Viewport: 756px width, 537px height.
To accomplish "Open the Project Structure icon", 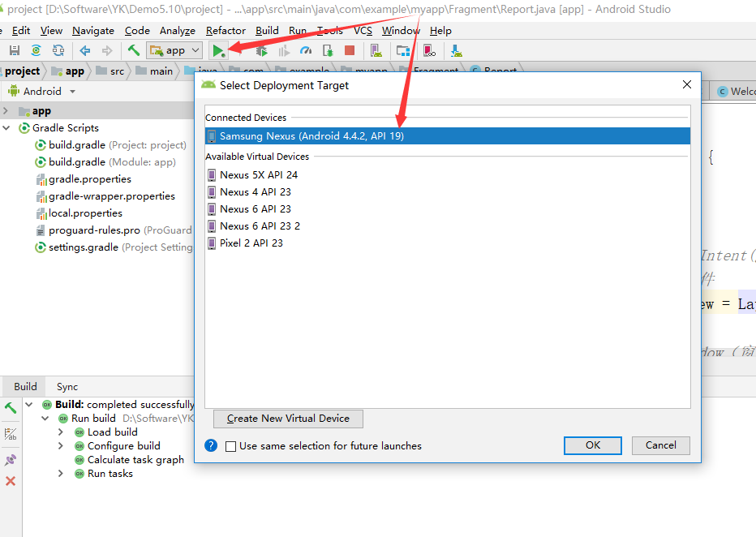I will pos(402,50).
